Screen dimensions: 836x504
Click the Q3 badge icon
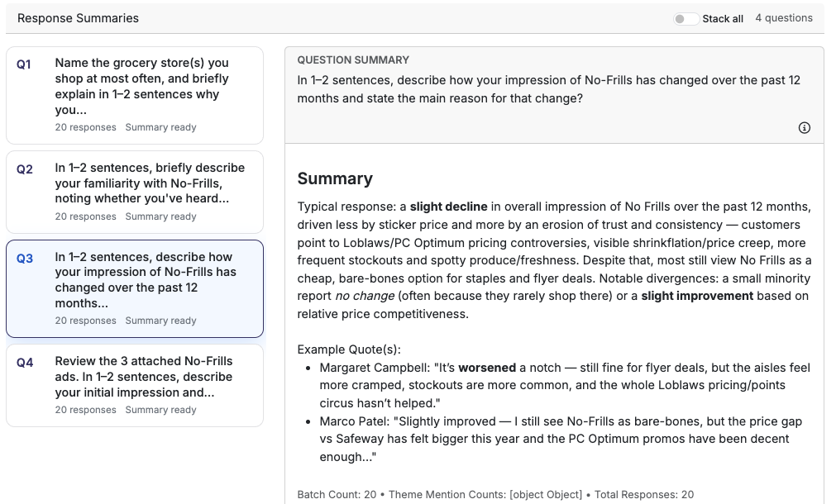(x=24, y=258)
